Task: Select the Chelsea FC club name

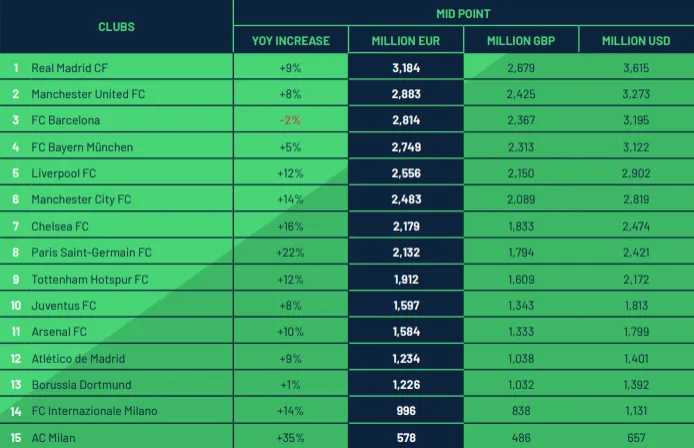Action: tap(60, 226)
